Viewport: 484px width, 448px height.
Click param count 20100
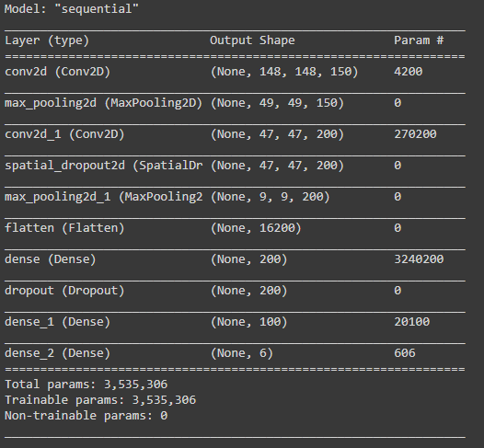point(412,322)
